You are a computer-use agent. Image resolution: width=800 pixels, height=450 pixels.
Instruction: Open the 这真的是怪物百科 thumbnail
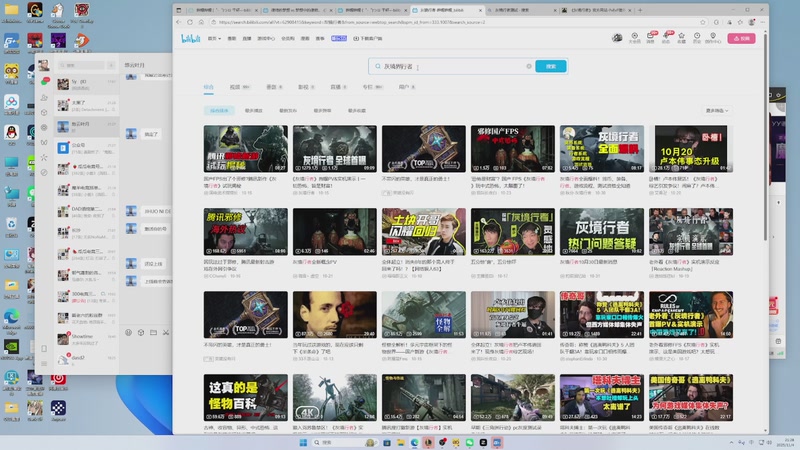click(x=245, y=397)
